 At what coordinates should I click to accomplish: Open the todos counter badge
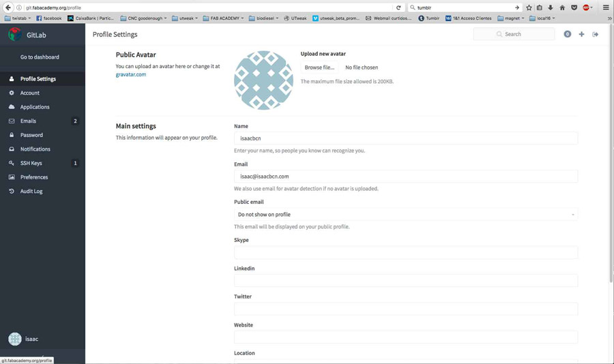(x=567, y=34)
